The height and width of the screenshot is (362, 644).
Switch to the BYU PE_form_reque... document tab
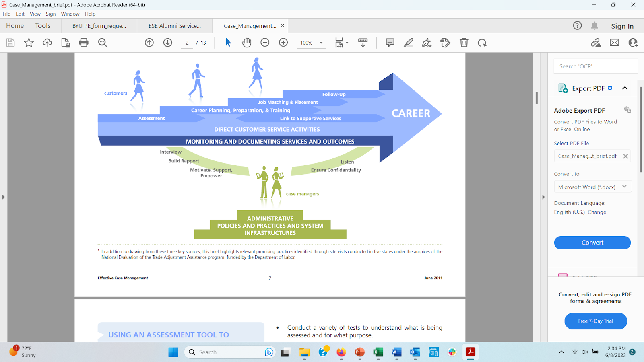point(99,26)
